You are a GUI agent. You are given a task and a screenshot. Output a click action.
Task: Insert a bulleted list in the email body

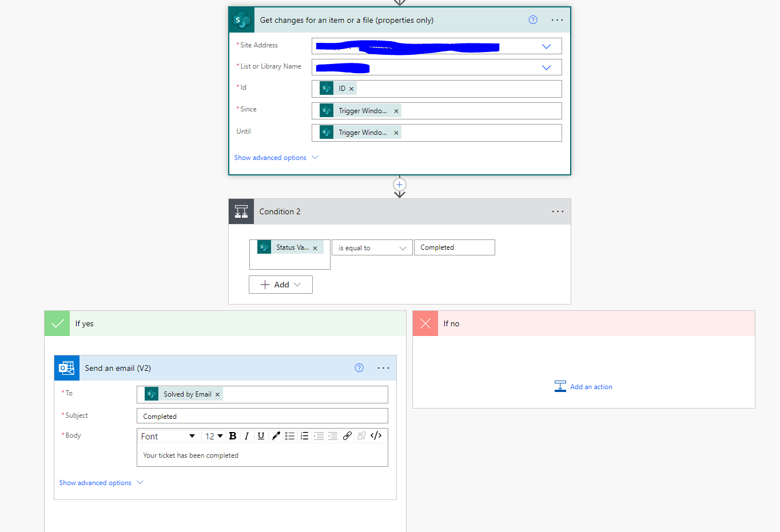(290, 435)
